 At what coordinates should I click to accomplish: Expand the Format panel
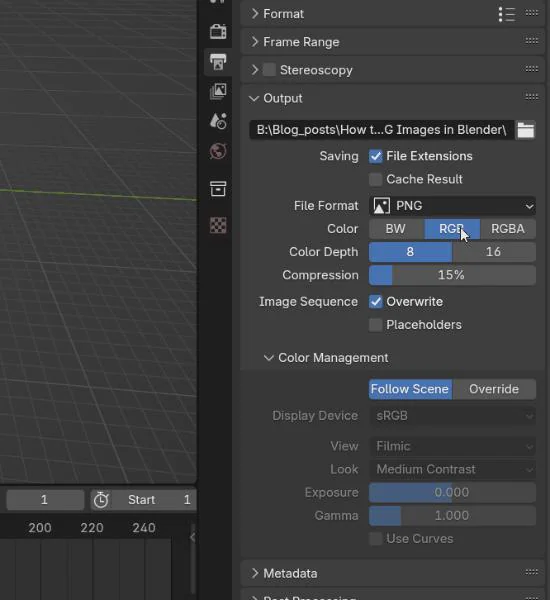click(x=255, y=14)
